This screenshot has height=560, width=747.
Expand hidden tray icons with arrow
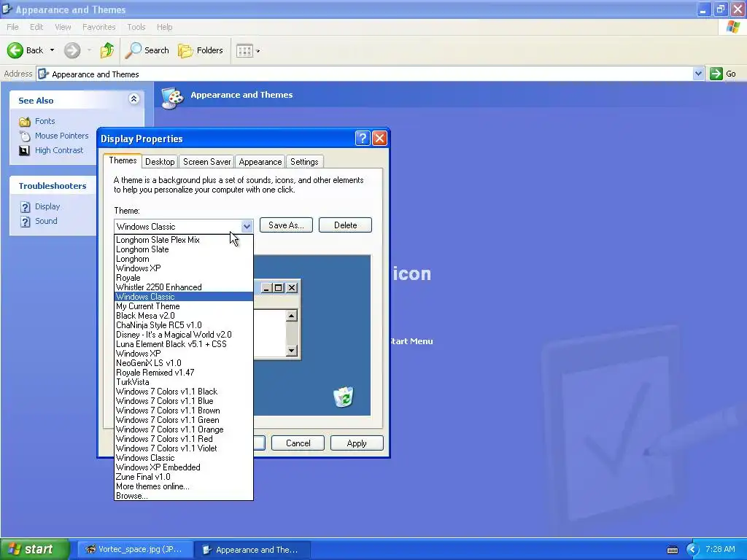[x=692, y=550]
